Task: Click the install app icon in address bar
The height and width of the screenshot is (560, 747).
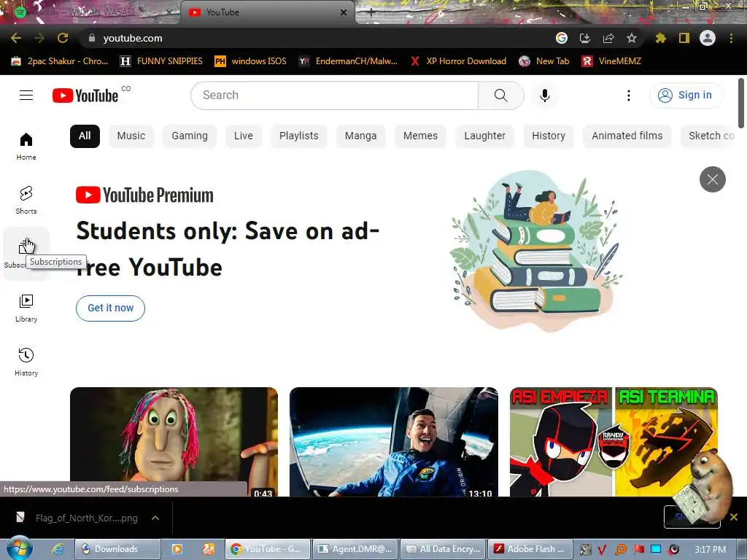Action: [584, 38]
